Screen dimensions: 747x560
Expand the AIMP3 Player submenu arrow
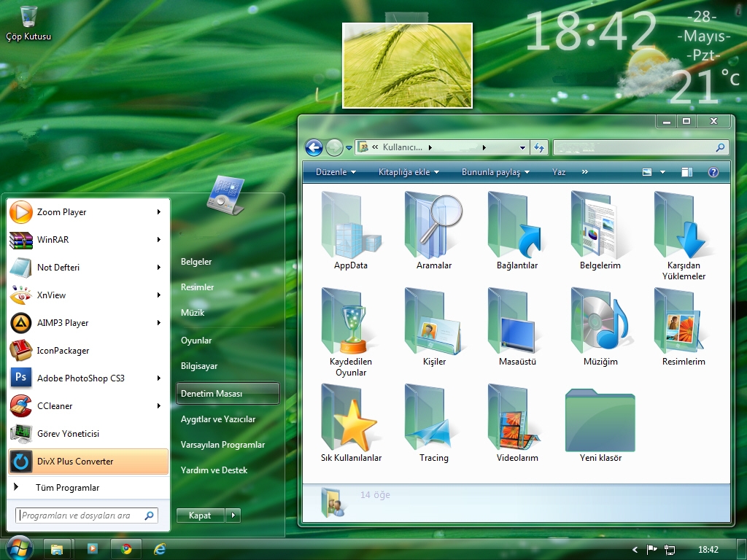[158, 322]
